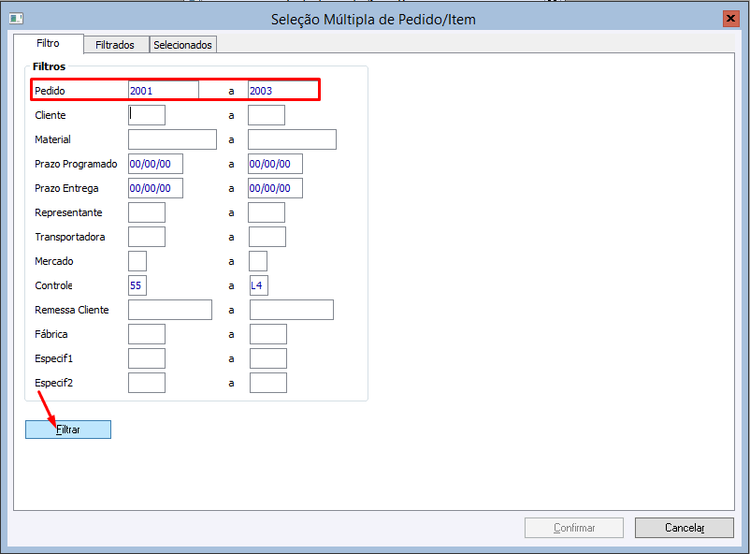Click the Material end field
The width and height of the screenshot is (750, 554).
[292, 140]
